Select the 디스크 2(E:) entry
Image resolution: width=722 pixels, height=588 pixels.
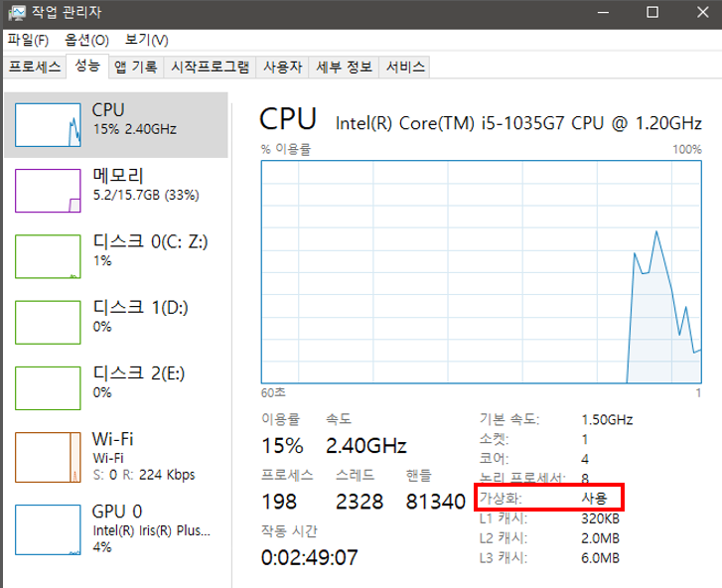(116, 388)
